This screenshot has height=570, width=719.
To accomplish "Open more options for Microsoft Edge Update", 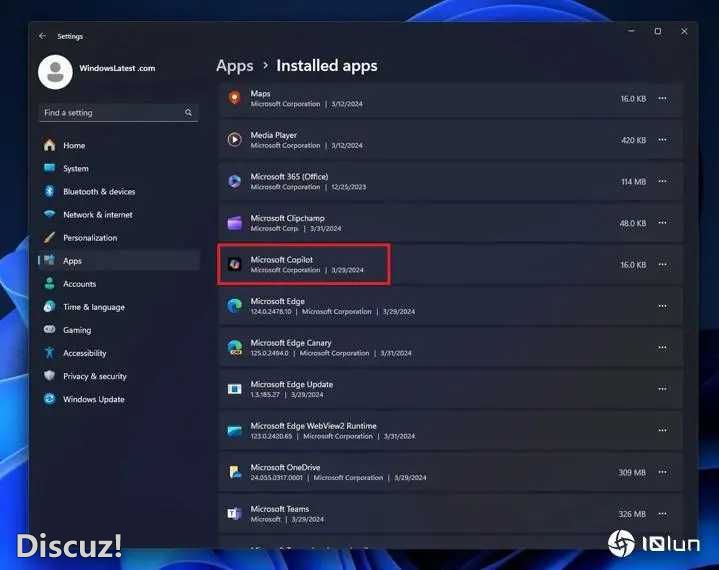I will 663,389.
